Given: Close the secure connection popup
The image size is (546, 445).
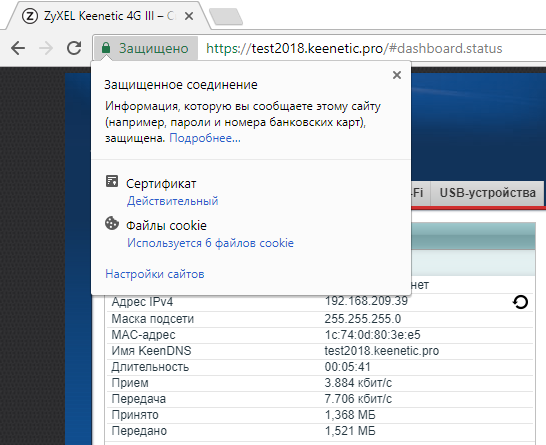Looking at the screenshot, I should 397,75.
